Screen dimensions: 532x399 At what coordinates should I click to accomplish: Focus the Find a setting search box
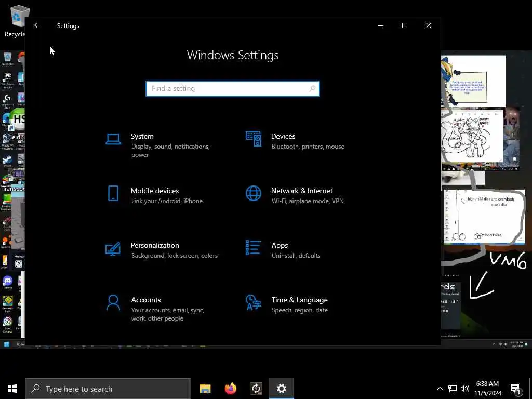pyautogui.click(x=232, y=88)
